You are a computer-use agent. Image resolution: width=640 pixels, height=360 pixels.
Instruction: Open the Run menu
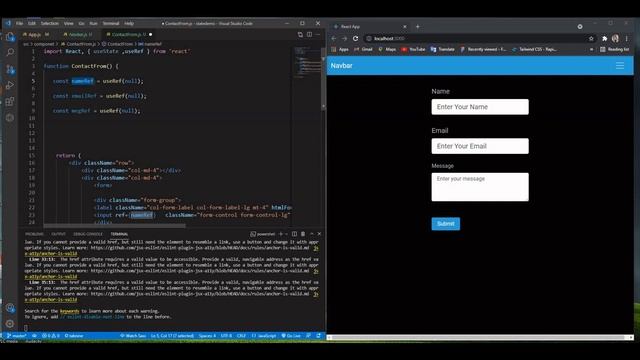(93, 23)
